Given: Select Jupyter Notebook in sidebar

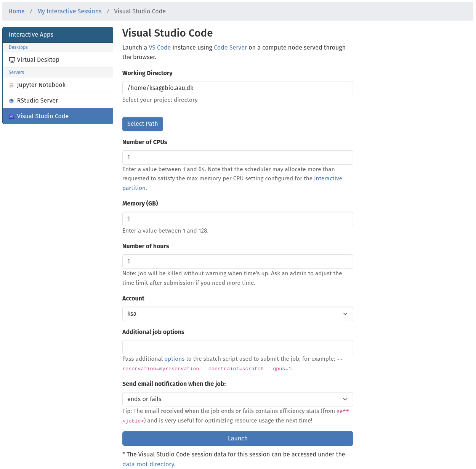Looking at the screenshot, I should tap(58, 85).
